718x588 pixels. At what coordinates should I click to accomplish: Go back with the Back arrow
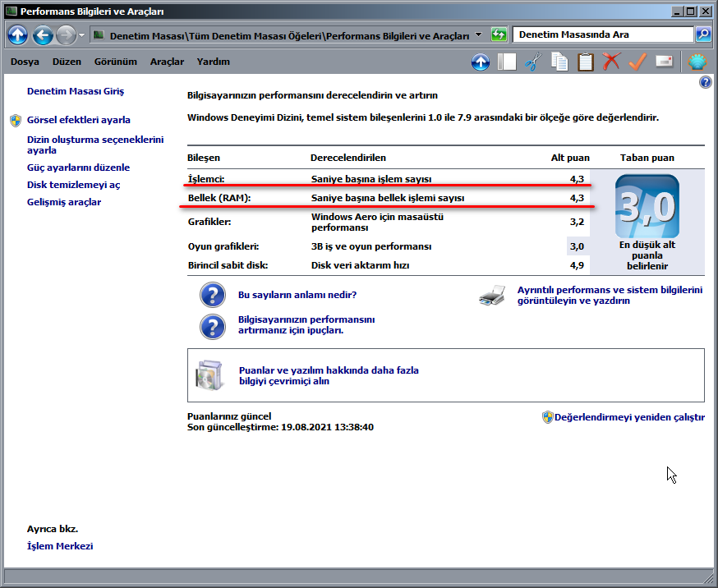43,34
